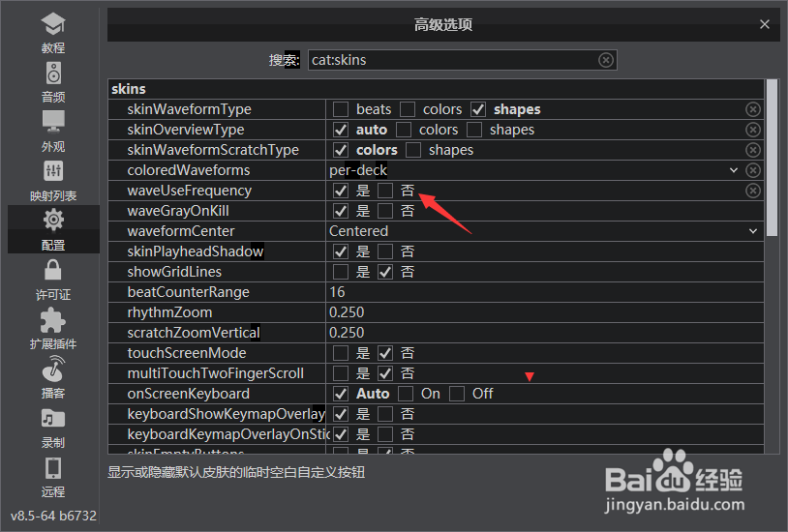The image size is (788, 532).
Task: Reset skinWaveformScratchType with its X icon
Action: pyautogui.click(x=752, y=150)
